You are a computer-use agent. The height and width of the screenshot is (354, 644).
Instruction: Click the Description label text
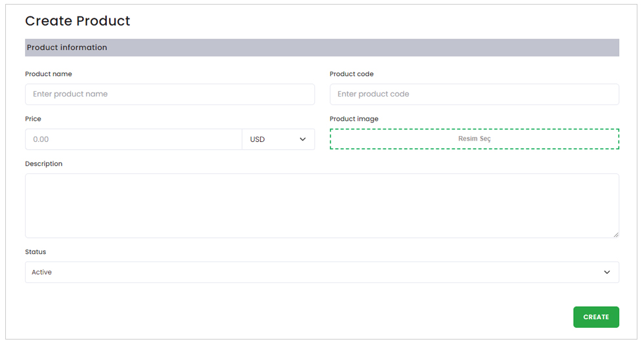click(x=43, y=164)
